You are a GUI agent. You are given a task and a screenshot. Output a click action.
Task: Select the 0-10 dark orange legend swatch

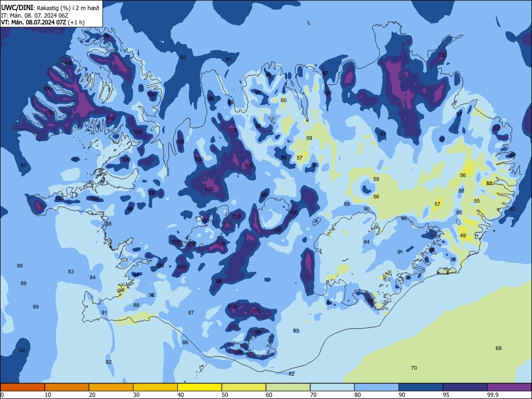pos(22,387)
